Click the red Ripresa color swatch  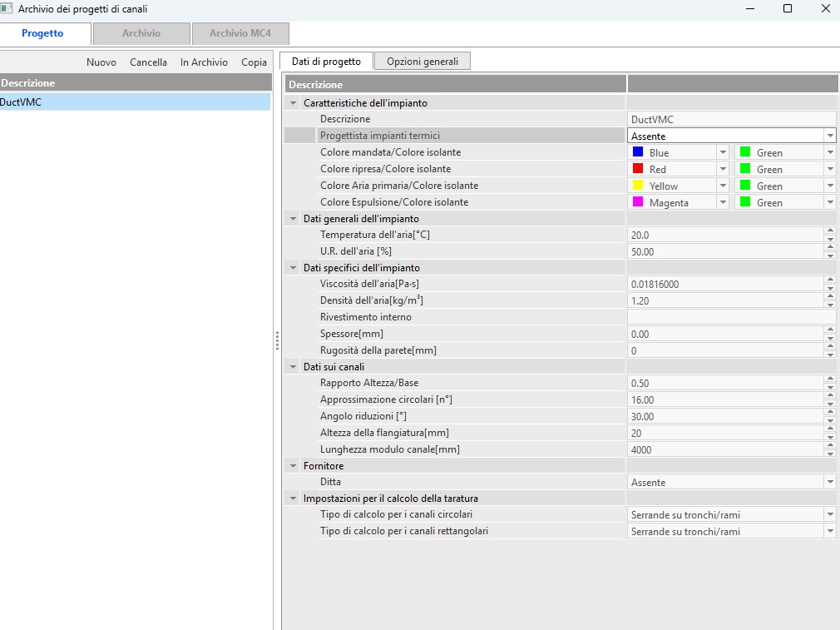638,169
